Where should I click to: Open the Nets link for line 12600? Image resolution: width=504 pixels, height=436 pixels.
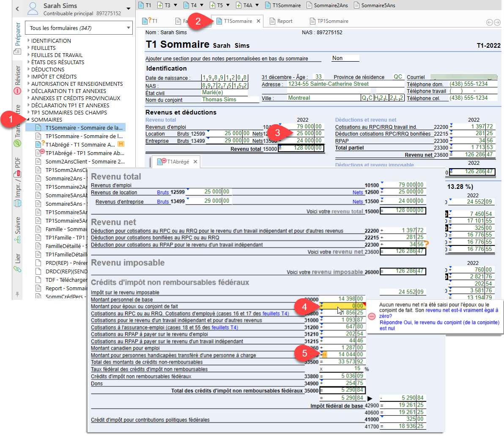[358, 192]
